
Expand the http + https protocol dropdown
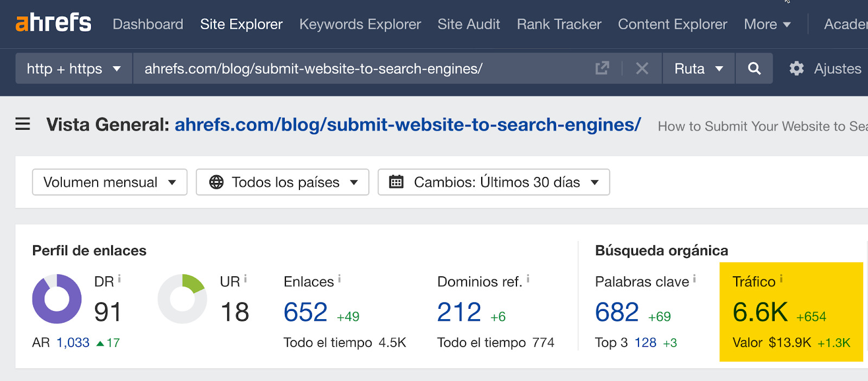tap(74, 68)
